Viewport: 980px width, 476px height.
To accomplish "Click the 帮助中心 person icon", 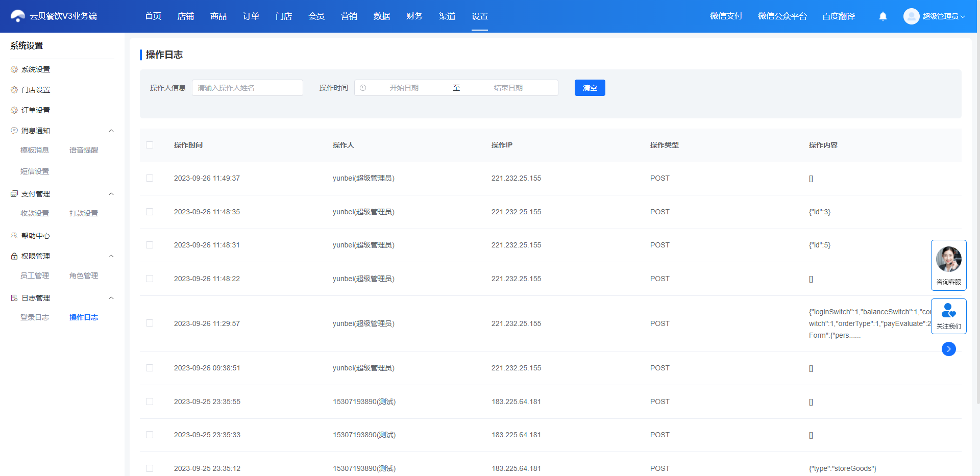I will pos(14,236).
